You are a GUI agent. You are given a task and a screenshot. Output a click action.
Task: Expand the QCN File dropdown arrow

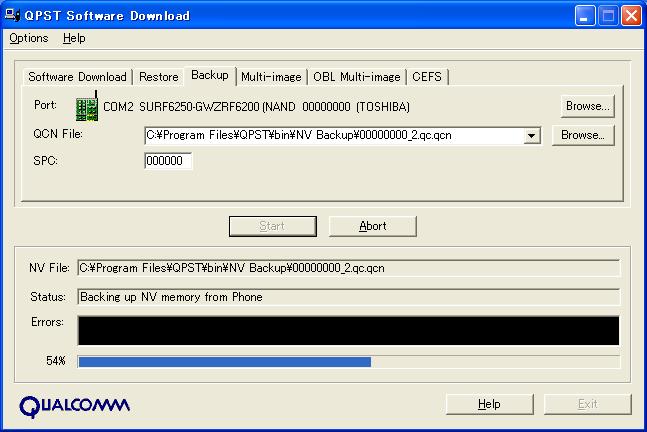pos(532,135)
